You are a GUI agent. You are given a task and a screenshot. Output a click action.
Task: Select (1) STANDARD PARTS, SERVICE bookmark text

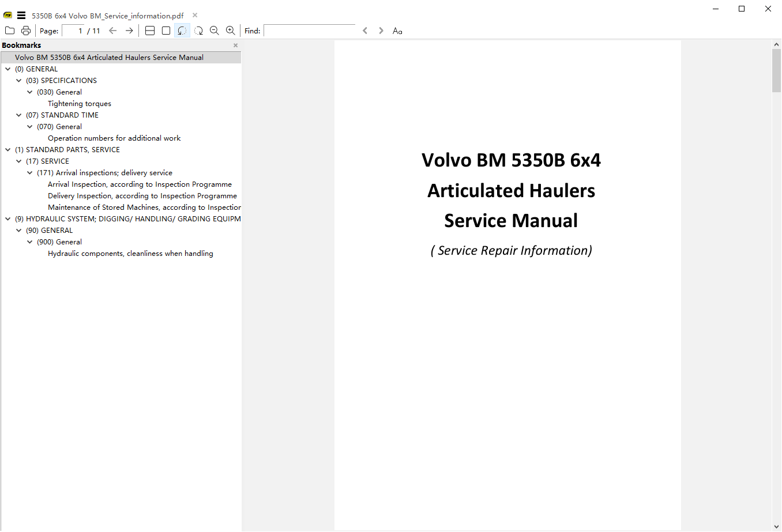coord(67,149)
